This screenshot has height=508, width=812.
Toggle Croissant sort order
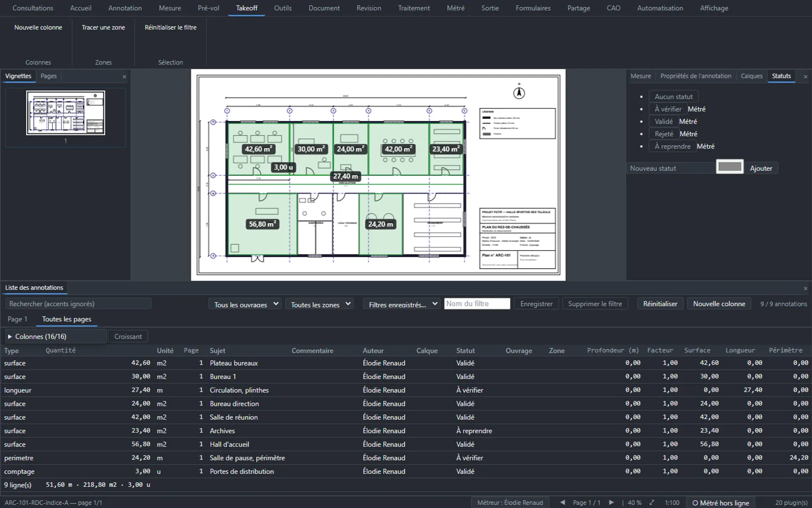128,336
